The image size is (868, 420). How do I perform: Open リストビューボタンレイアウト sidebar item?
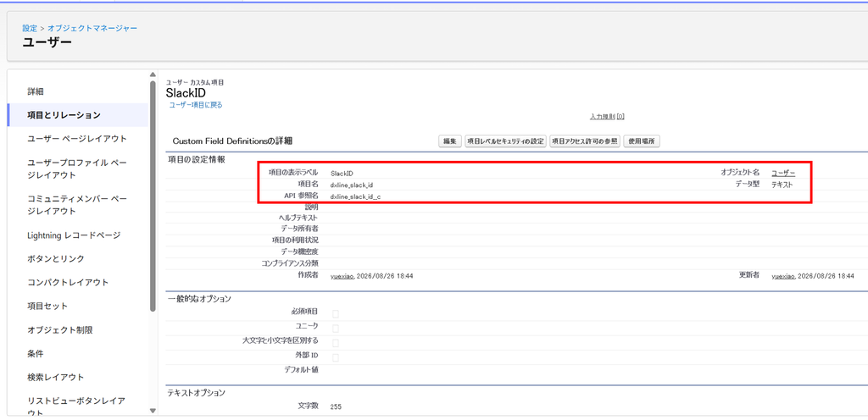pos(77,406)
